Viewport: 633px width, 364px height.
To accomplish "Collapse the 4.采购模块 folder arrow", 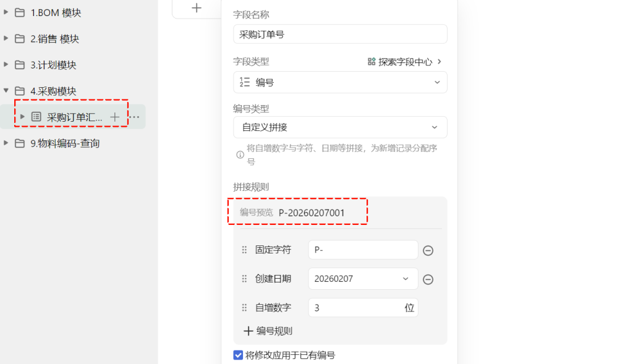I will [x=6, y=90].
